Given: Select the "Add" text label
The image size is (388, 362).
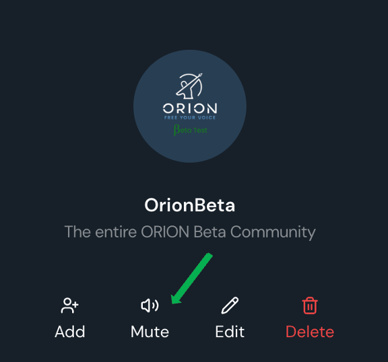Looking at the screenshot, I should click(70, 332).
